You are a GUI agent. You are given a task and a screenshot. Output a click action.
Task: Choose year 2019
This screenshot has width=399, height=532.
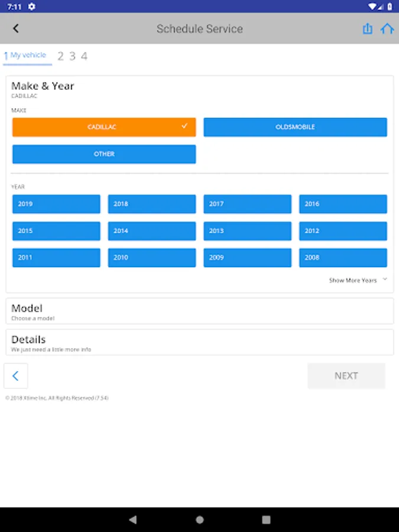click(56, 204)
